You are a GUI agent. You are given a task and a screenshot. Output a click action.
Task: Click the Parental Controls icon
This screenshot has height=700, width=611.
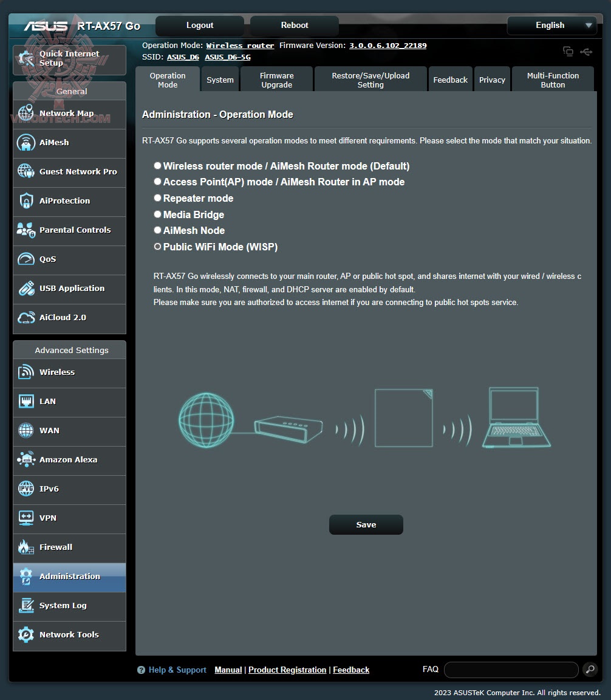[26, 230]
